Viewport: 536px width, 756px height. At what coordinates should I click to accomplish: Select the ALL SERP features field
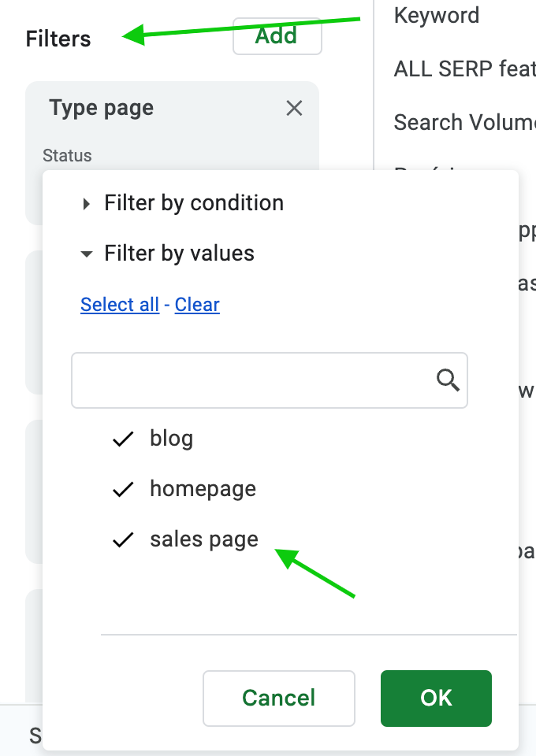pos(464,69)
